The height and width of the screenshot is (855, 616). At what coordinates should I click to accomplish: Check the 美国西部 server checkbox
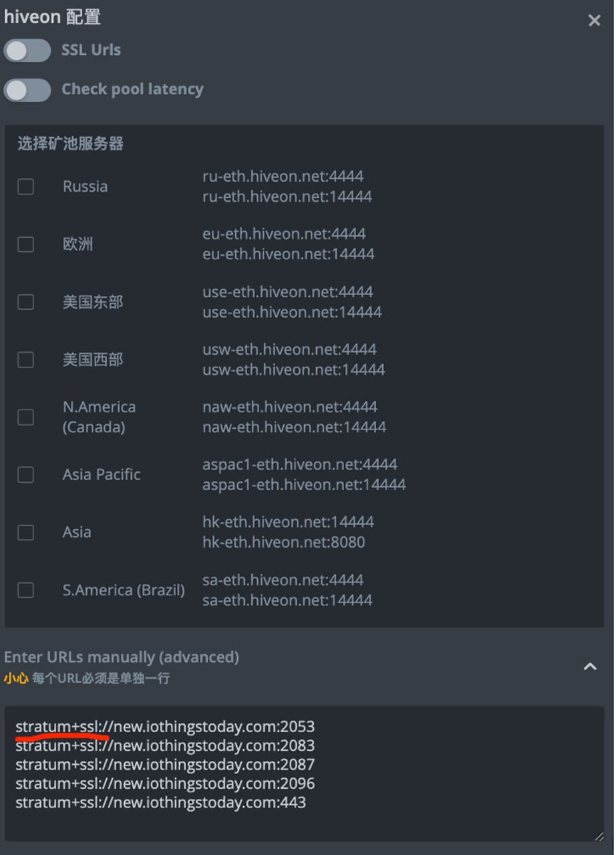25,359
